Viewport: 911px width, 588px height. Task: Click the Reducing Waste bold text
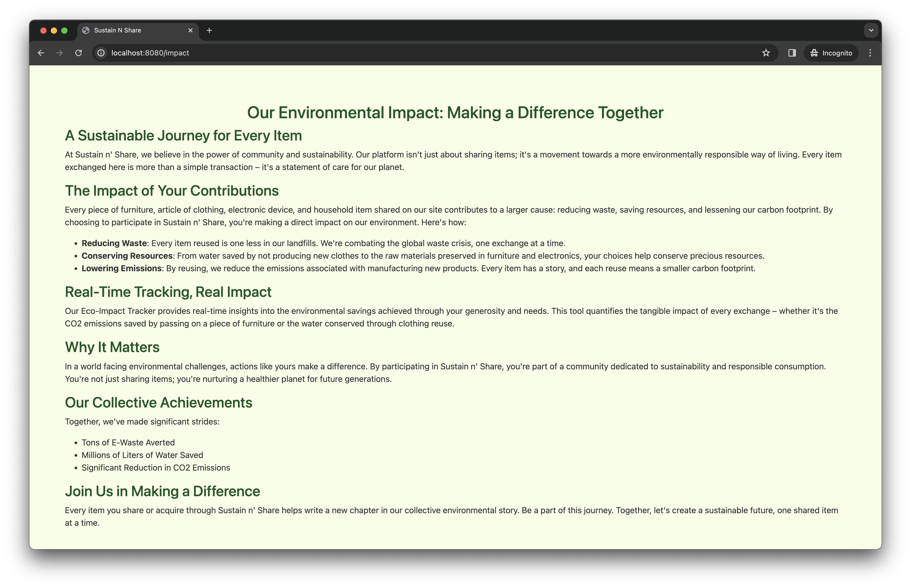[114, 244]
